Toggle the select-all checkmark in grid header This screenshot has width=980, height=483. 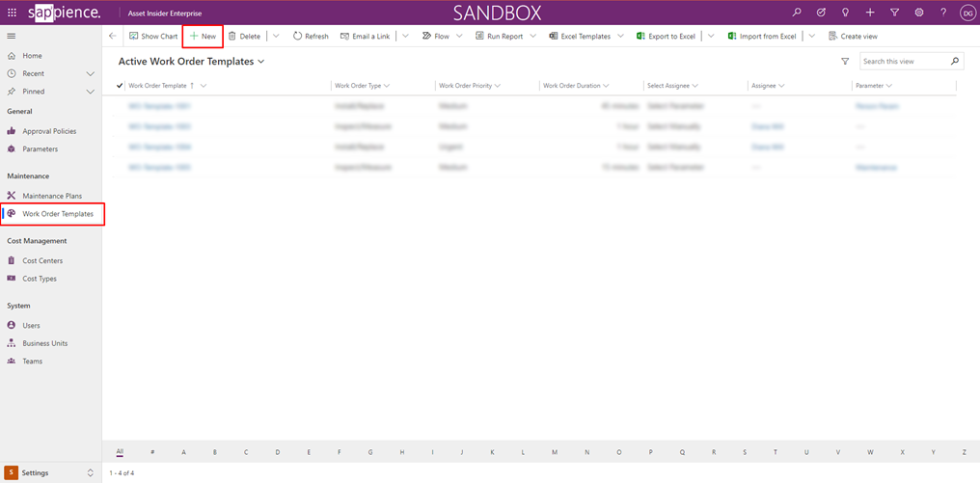[x=120, y=86]
